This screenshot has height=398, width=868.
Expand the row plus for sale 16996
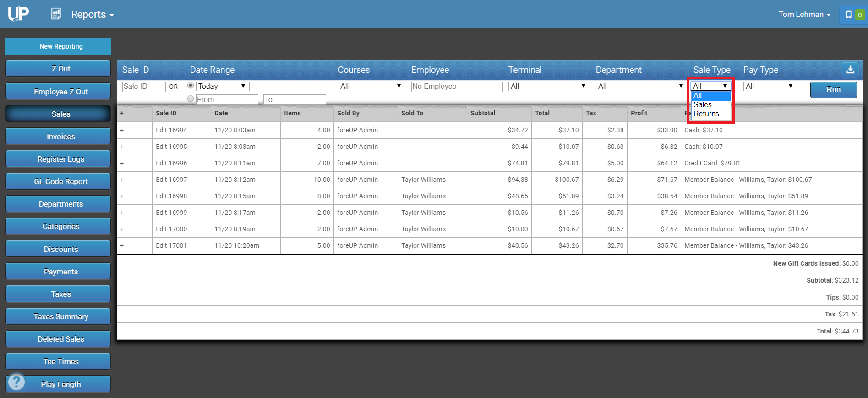pos(122,163)
